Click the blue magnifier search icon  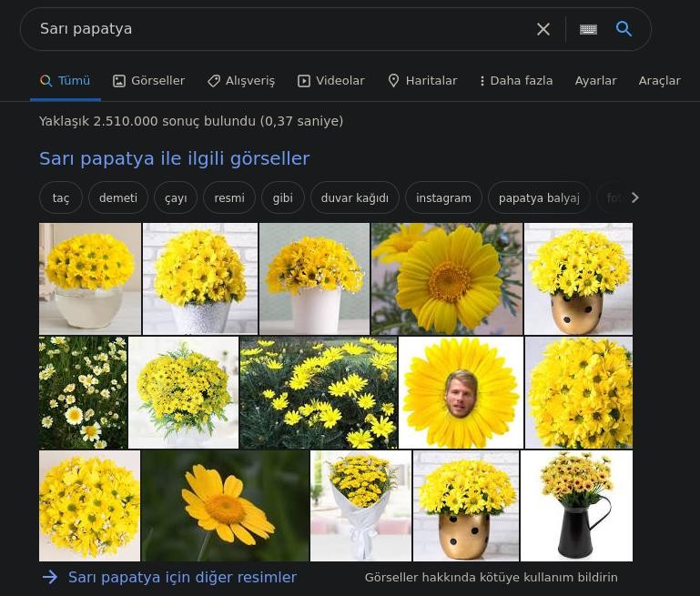click(x=624, y=29)
